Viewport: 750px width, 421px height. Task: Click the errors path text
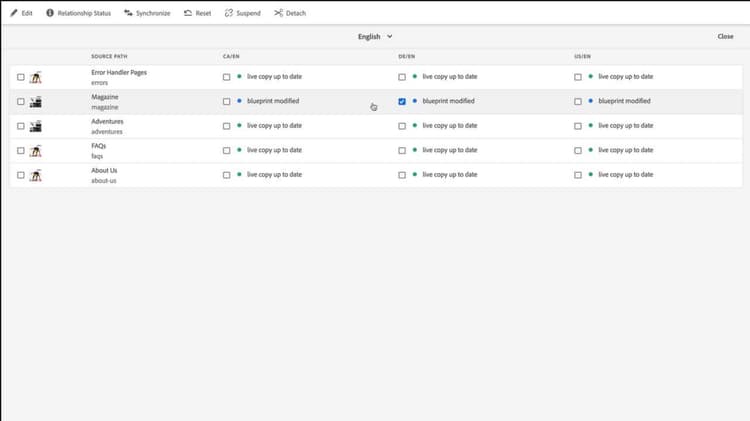click(x=99, y=83)
